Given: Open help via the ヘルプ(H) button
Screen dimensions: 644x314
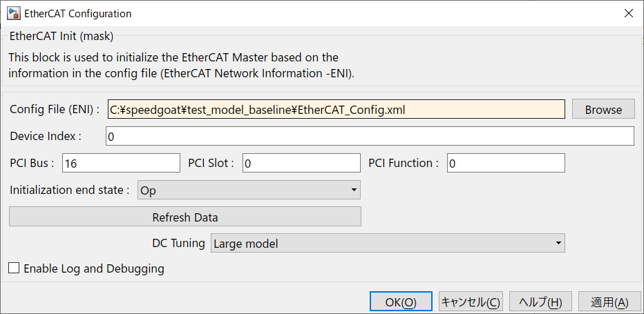Looking at the screenshot, I should (x=540, y=302).
